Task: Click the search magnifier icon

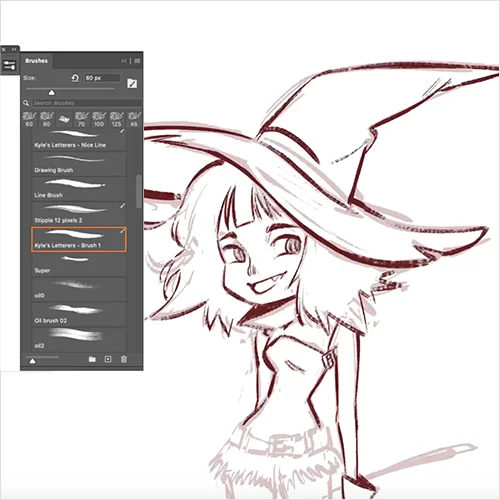Action: [26, 103]
